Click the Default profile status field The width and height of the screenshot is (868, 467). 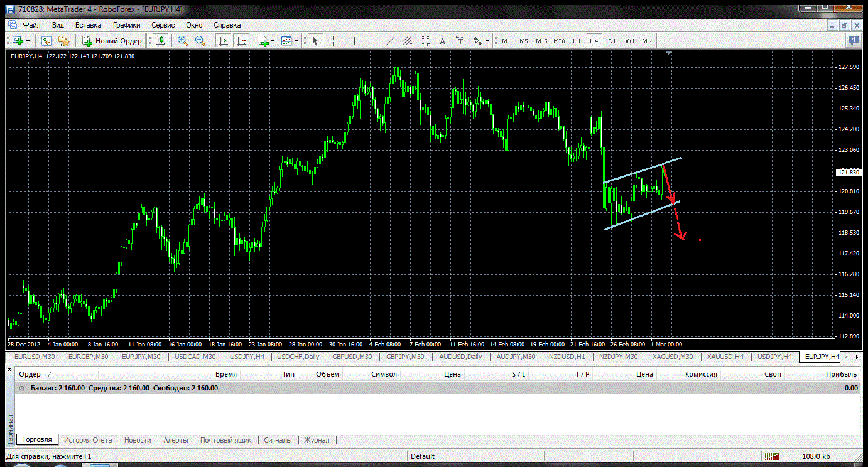[x=423, y=456]
